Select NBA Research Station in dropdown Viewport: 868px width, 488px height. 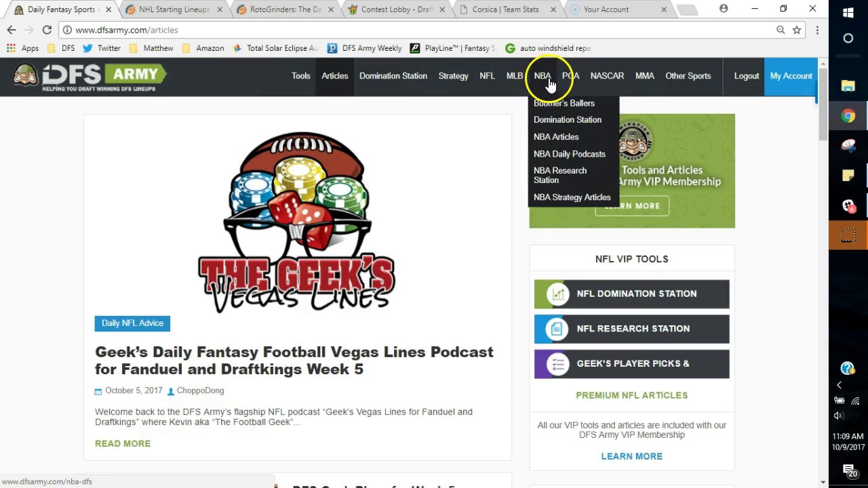click(x=560, y=176)
